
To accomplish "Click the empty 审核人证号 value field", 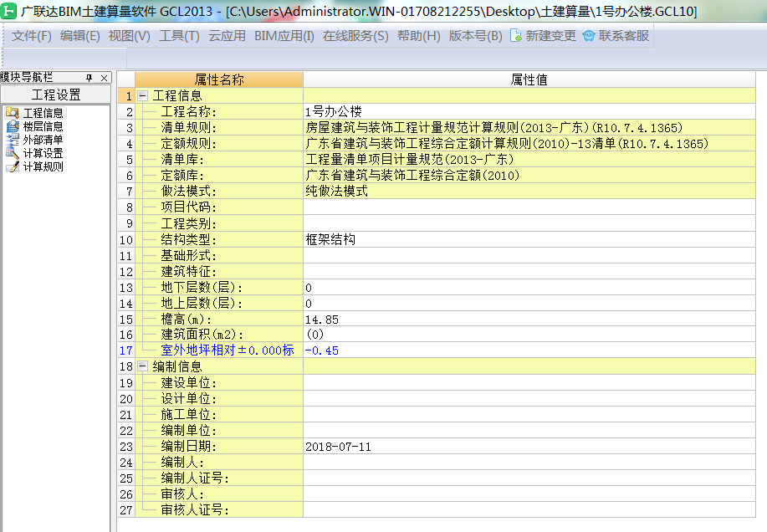I will tap(529, 510).
